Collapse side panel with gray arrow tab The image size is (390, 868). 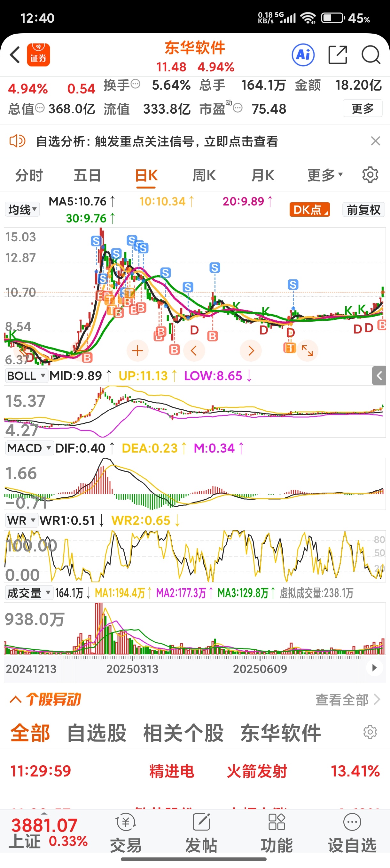[379, 376]
